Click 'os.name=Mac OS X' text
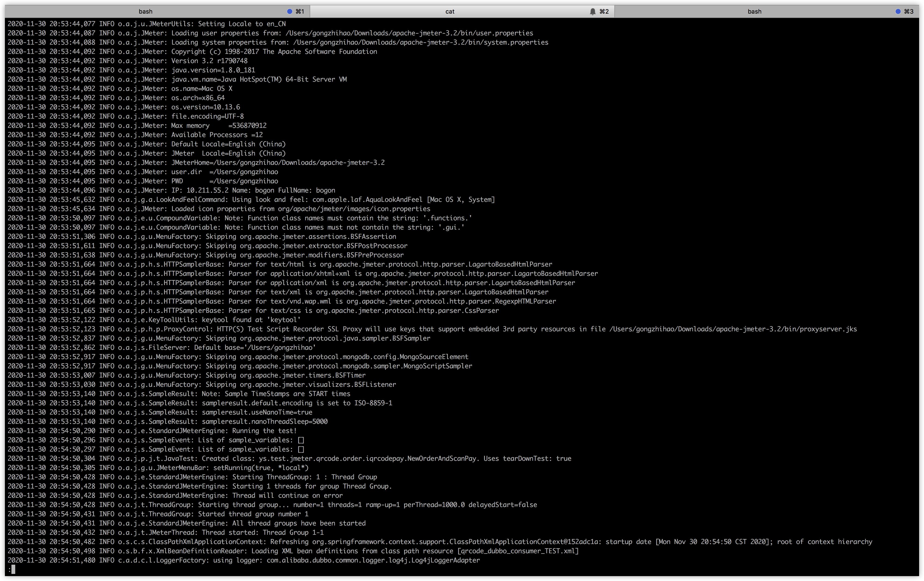 click(x=201, y=89)
